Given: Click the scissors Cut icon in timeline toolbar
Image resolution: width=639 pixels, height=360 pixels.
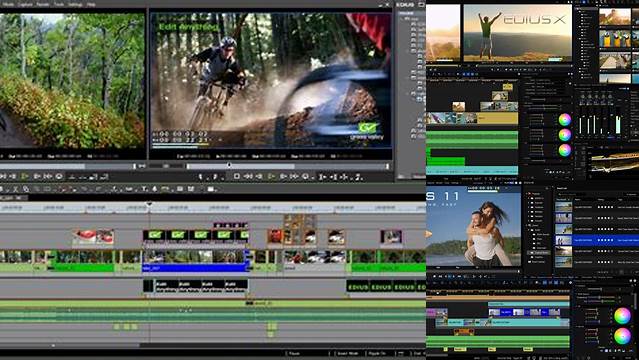Looking at the screenshot, I should coord(15,189).
